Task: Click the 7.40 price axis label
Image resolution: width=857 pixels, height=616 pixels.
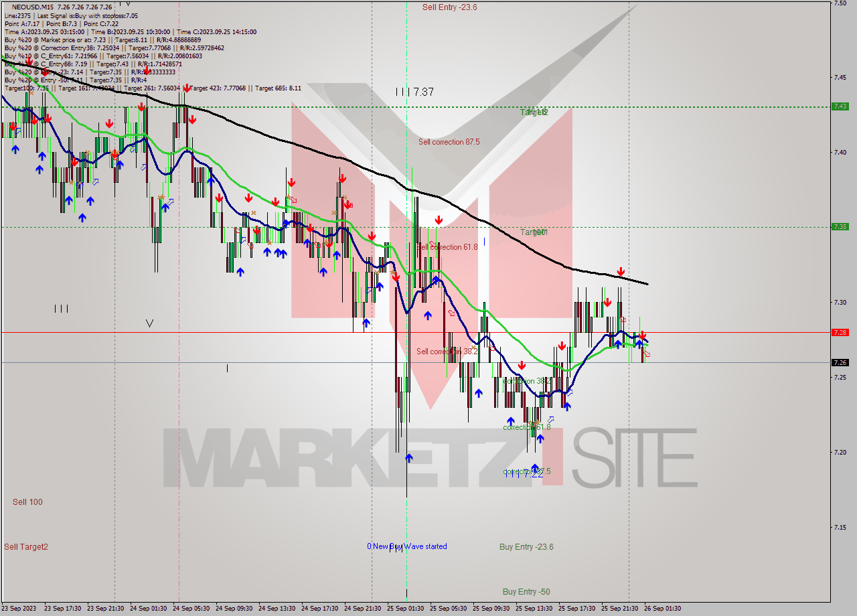Action: [840, 153]
